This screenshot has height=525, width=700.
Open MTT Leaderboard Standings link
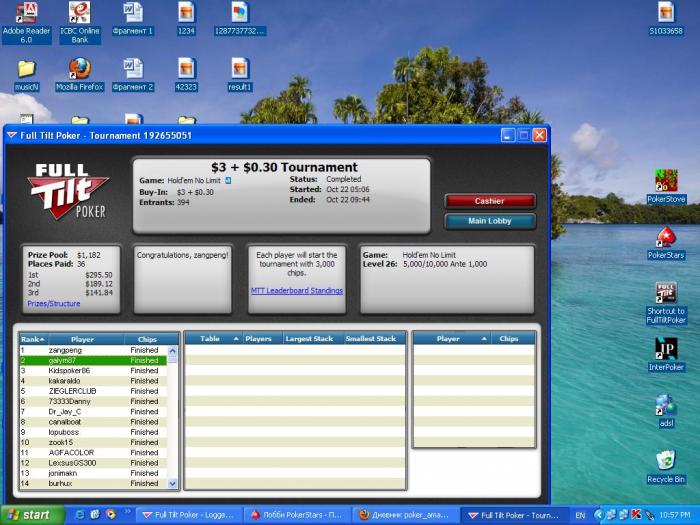(297, 291)
